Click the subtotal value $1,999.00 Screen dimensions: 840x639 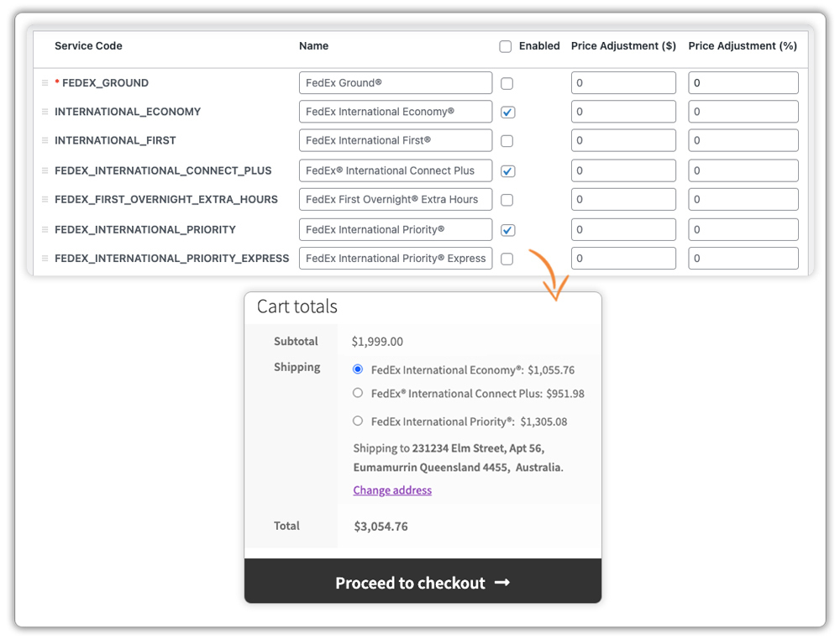(377, 342)
